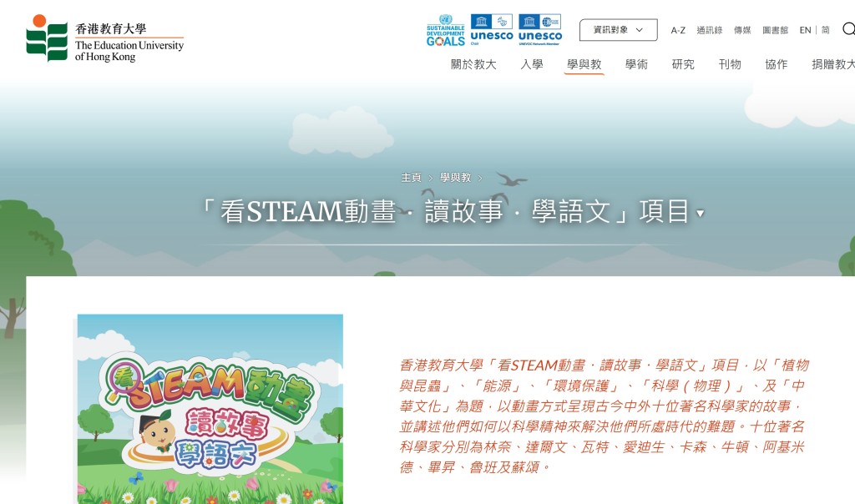Click the Education University of Hong Kong logo
The image size is (855, 504).
(105, 38)
